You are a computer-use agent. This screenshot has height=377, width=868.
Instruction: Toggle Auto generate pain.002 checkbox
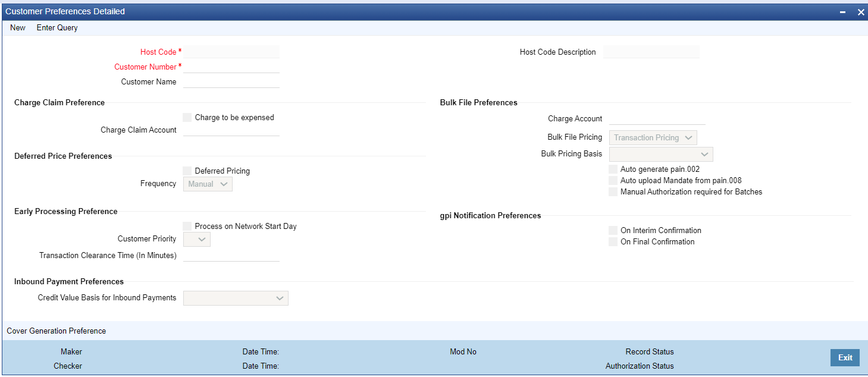tap(613, 169)
